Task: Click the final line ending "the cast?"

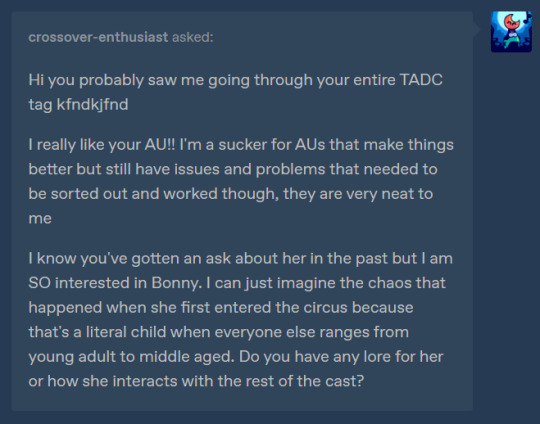Action: coord(196,381)
